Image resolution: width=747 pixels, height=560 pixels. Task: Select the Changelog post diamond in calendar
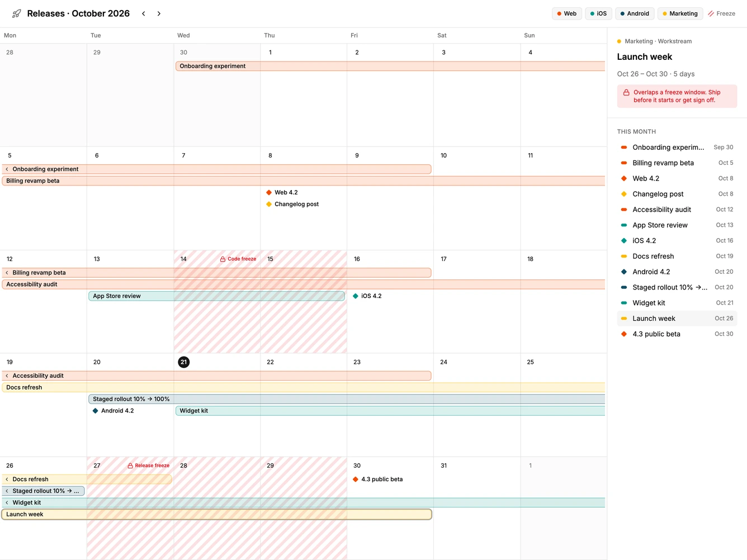269,204
